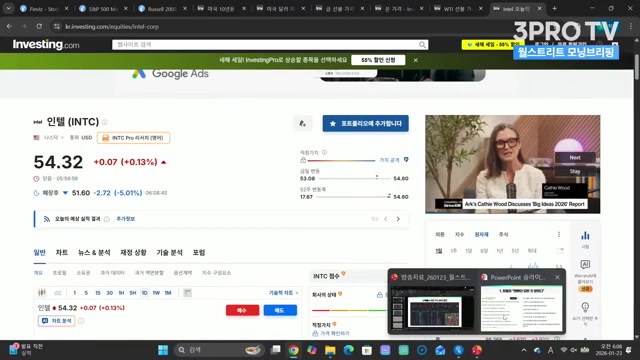640x360 pixels.
Task: Click the add alert bell icon for INTC
Action: pyautogui.click(x=302, y=123)
